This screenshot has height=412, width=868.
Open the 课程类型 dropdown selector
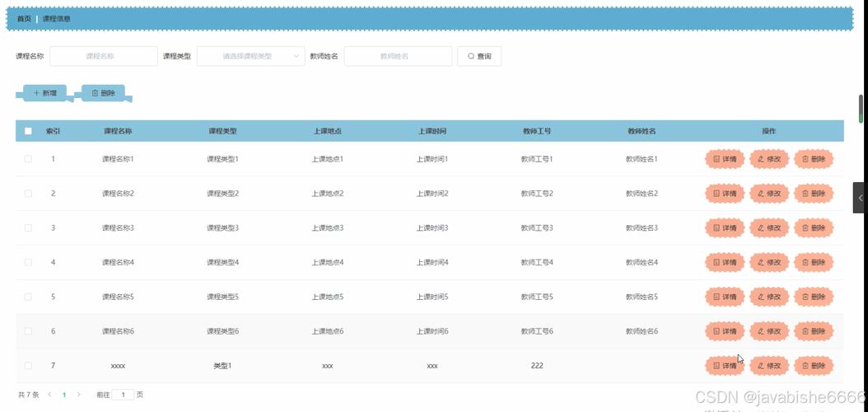coord(251,56)
